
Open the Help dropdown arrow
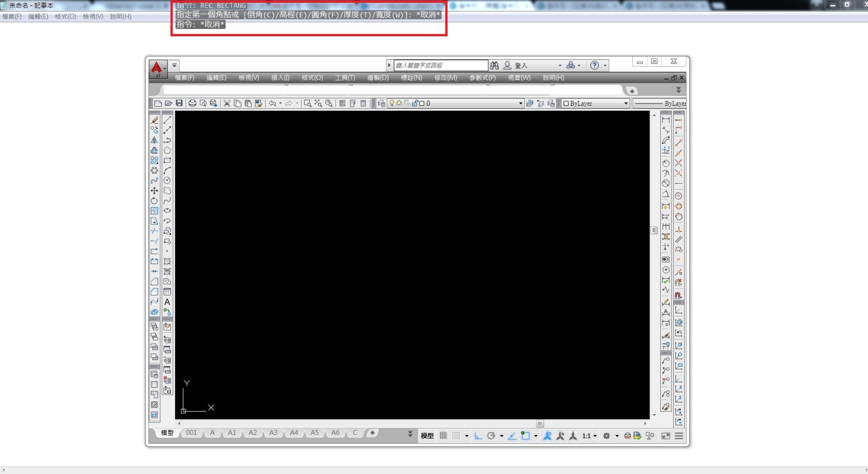(605, 66)
